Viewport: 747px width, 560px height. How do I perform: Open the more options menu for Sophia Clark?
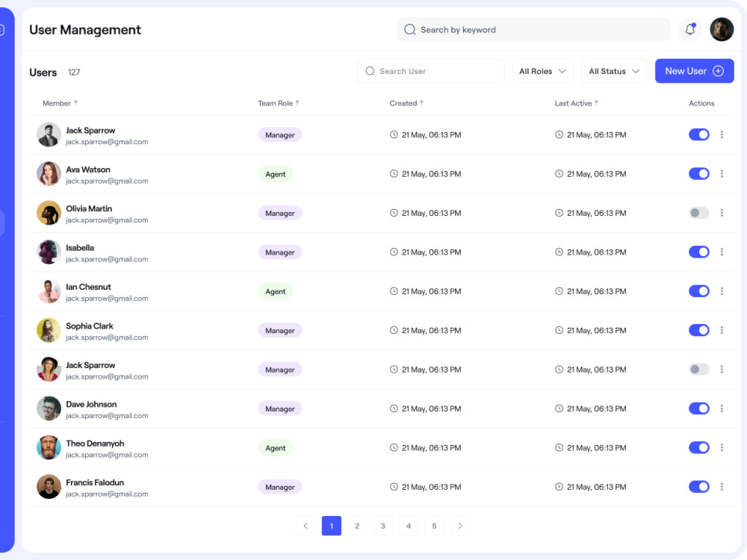point(722,330)
